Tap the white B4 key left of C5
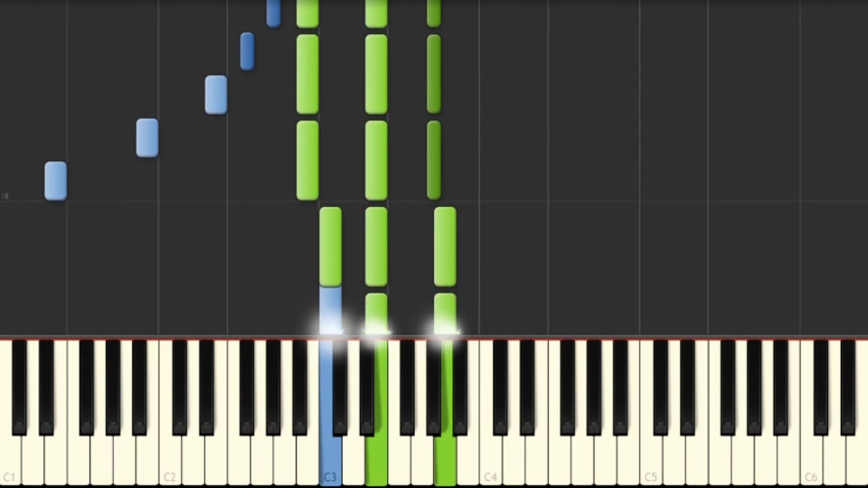Image resolution: width=868 pixels, height=488 pixels. click(x=628, y=459)
